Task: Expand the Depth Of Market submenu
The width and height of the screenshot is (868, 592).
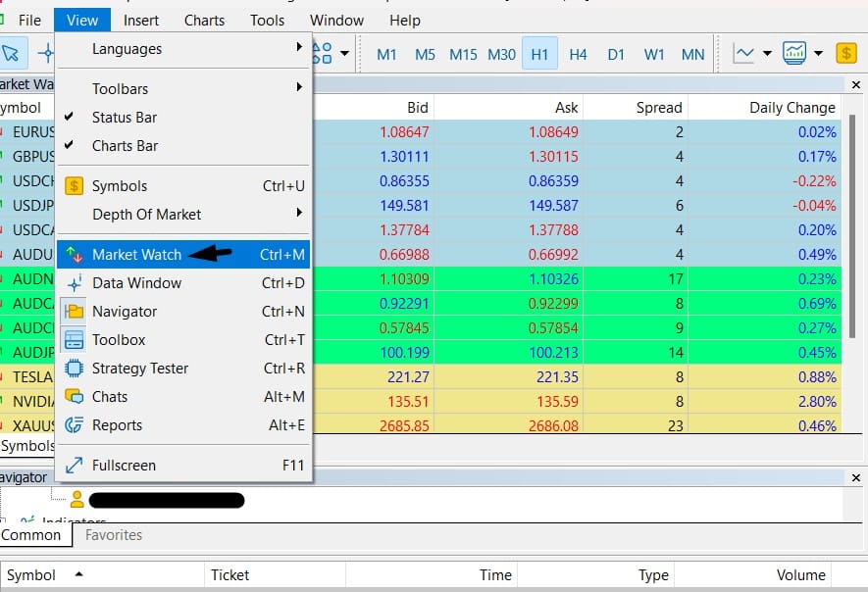Action: tap(183, 214)
